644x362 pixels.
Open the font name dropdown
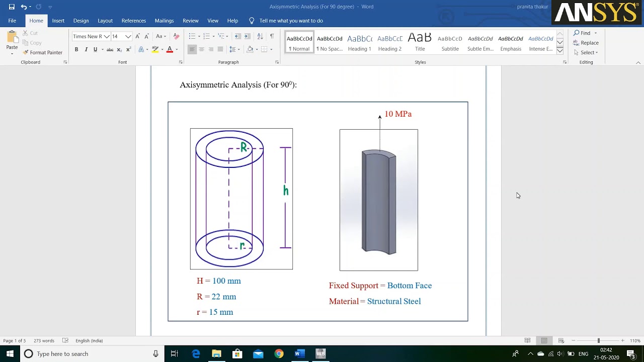click(107, 36)
